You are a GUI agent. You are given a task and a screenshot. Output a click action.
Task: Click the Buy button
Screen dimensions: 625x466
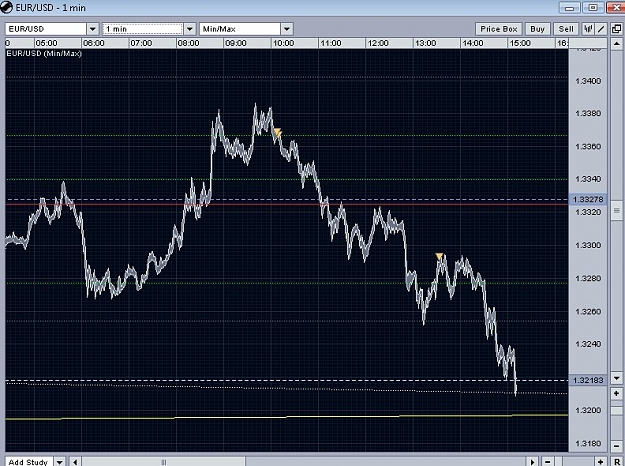(537, 29)
